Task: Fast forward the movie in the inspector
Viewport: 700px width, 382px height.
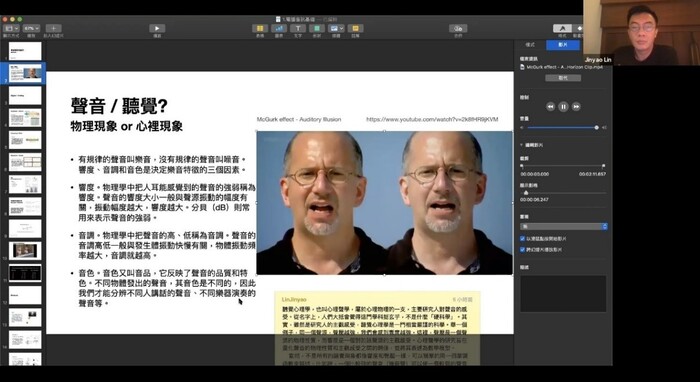Action: [x=576, y=107]
